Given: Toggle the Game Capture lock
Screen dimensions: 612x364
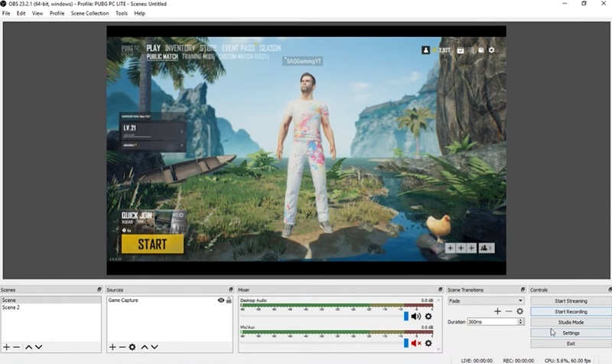Looking at the screenshot, I should pos(229,300).
